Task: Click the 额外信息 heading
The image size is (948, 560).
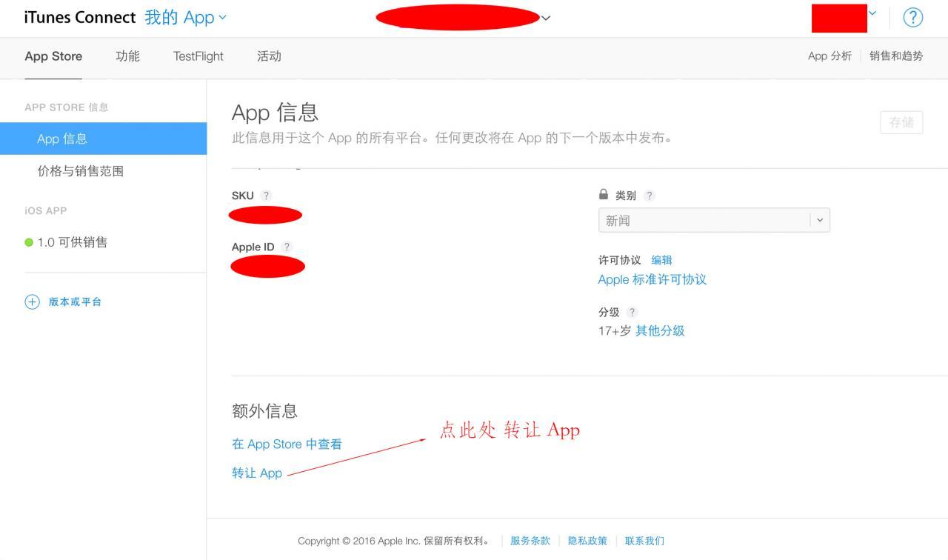Action: coord(264,411)
